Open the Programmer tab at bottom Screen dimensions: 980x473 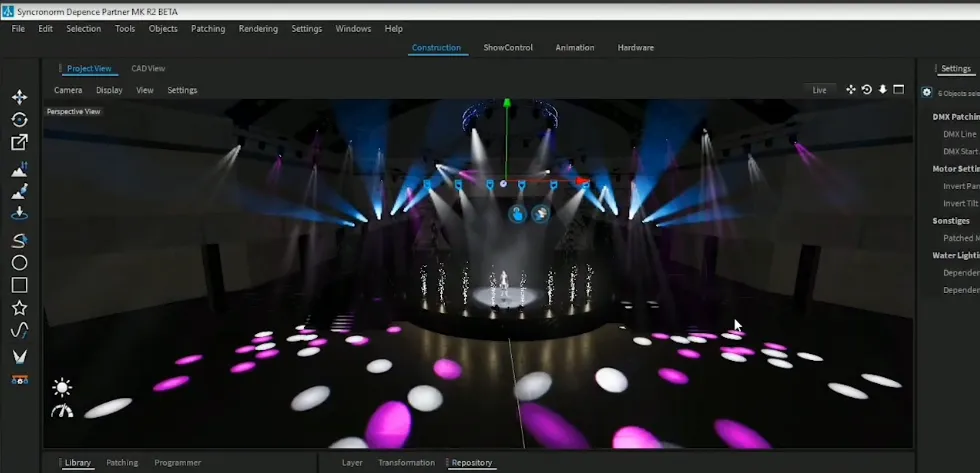pos(177,463)
